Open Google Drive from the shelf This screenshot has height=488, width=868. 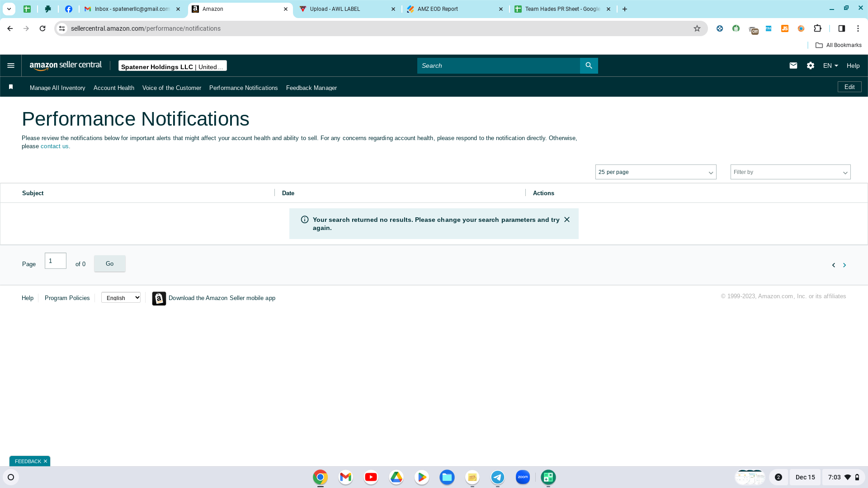[396, 477]
